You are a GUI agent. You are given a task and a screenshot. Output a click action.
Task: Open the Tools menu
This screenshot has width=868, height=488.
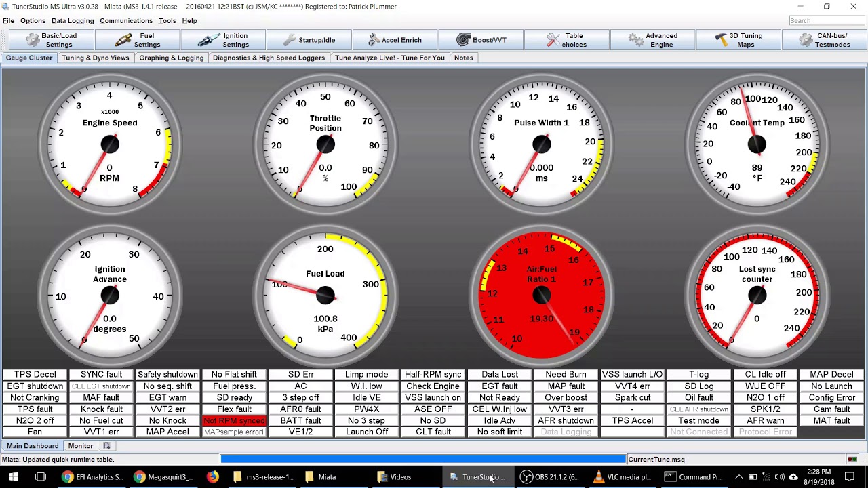[x=167, y=21]
